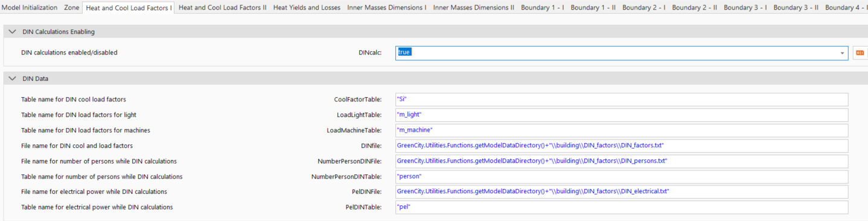
Task: Click the DINcalc value field showing true
Action: pos(622,53)
